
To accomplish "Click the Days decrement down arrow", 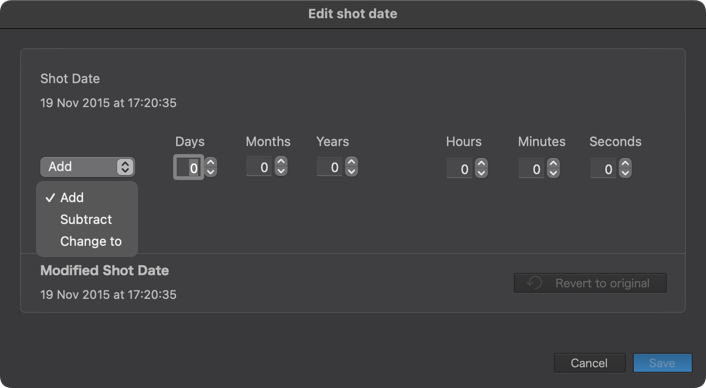I will pos(210,172).
